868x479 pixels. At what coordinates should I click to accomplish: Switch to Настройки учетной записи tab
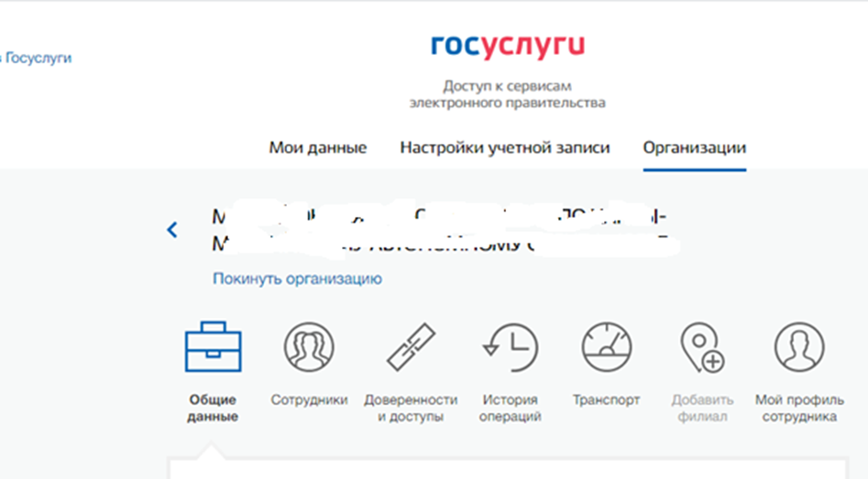(x=505, y=147)
